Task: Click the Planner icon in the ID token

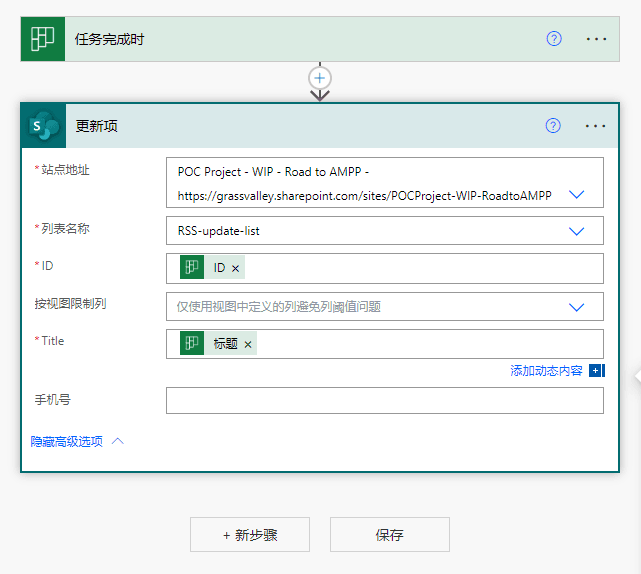Action: click(x=192, y=268)
